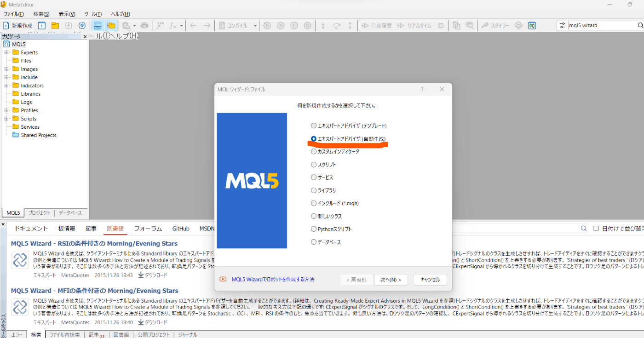Click the stop debugging icon
Screen dimensions: 644x338
(x=308, y=26)
